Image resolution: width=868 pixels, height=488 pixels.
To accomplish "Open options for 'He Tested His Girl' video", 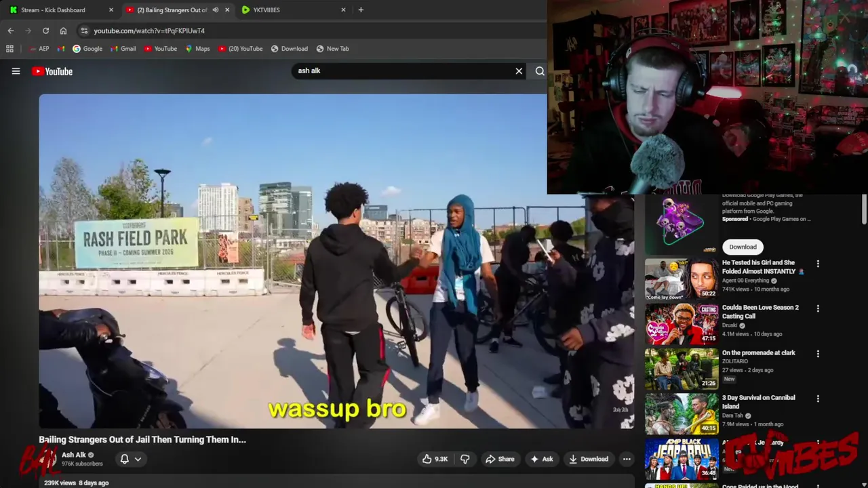I will 818,264.
